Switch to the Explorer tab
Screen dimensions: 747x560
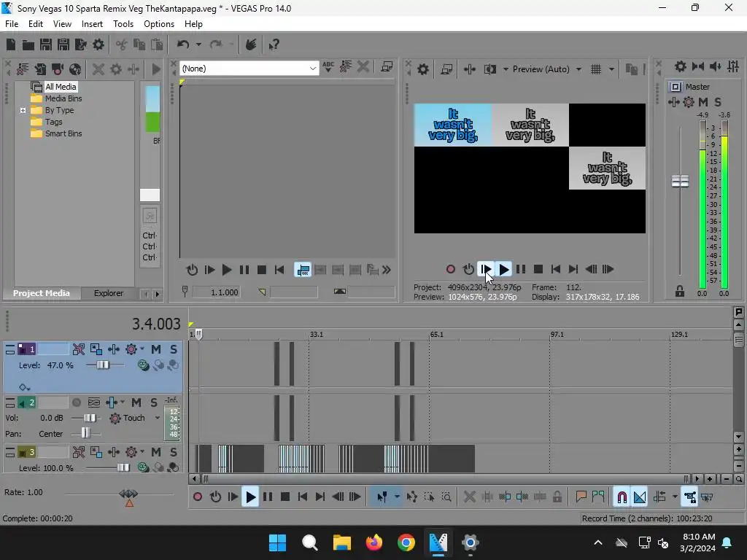(109, 293)
